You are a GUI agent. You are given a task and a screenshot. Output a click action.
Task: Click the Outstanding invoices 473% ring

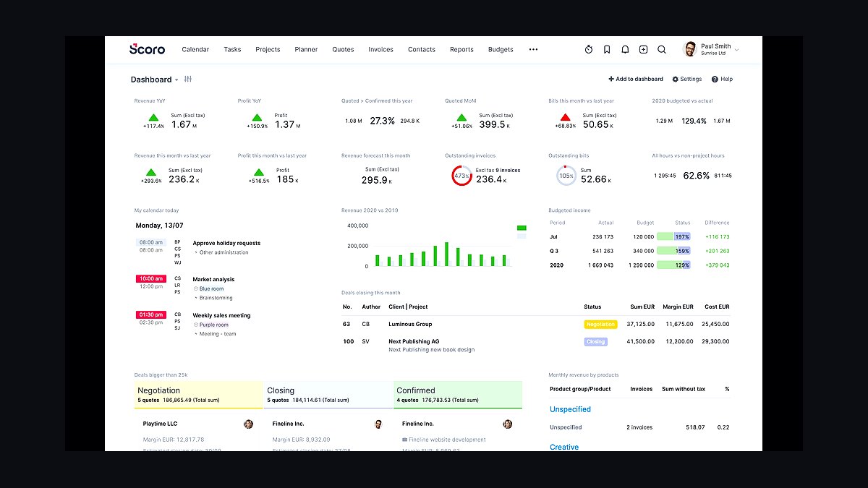[x=461, y=176]
